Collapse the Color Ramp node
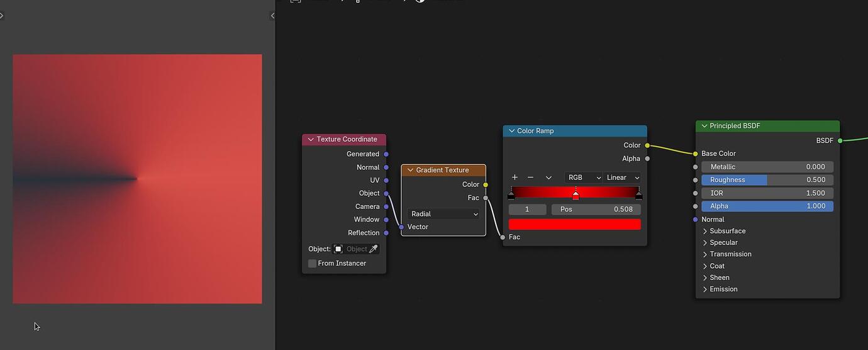Viewport: 868px width, 350px height. point(511,131)
